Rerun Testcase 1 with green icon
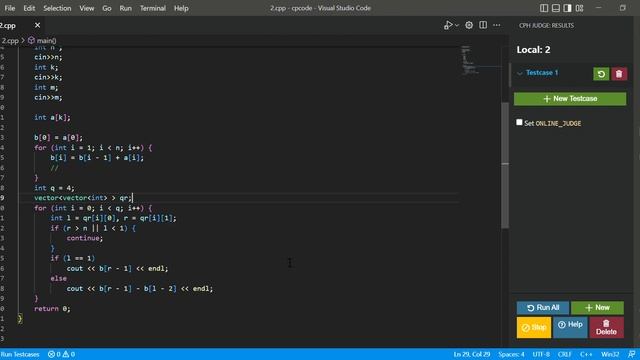This screenshot has height=360, width=640. (x=601, y=74)
